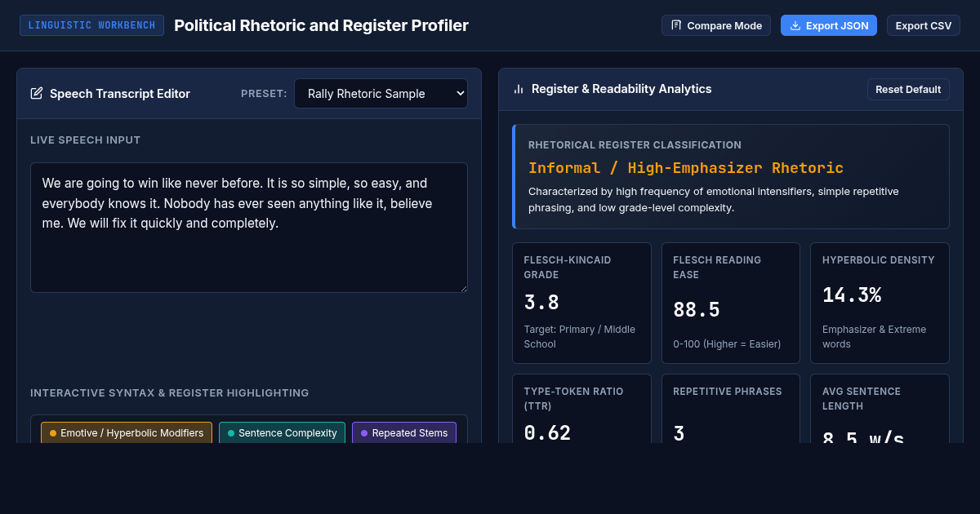
Task: Click the orange dot on Emotive Modifiers chip
Action: pos(53,433)
